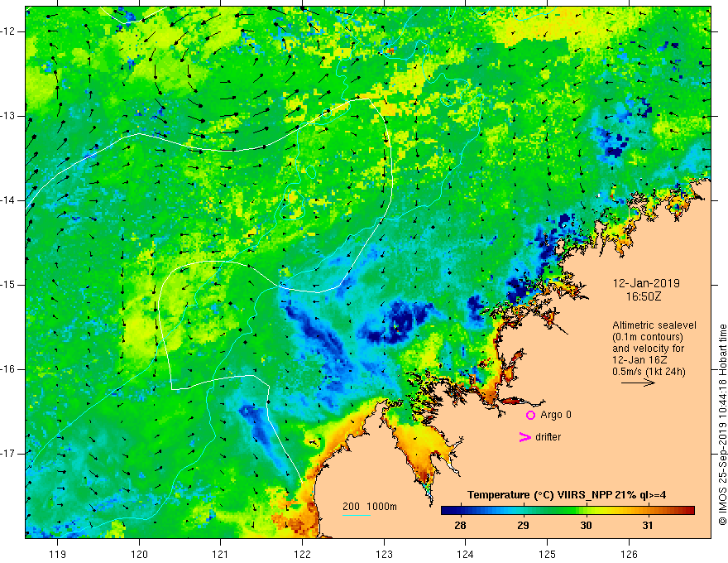The height and width of the screenshot is (563, 728).
Task: Click longitude axis label '121'
Action: coord(221,554)
